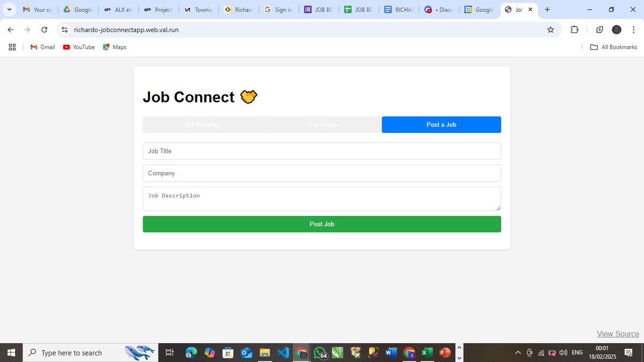Viewport: 644px width, 362px height.
Task: Bookmark this page with the star icon
Action: pyautogui.click(x=551, y=30)
